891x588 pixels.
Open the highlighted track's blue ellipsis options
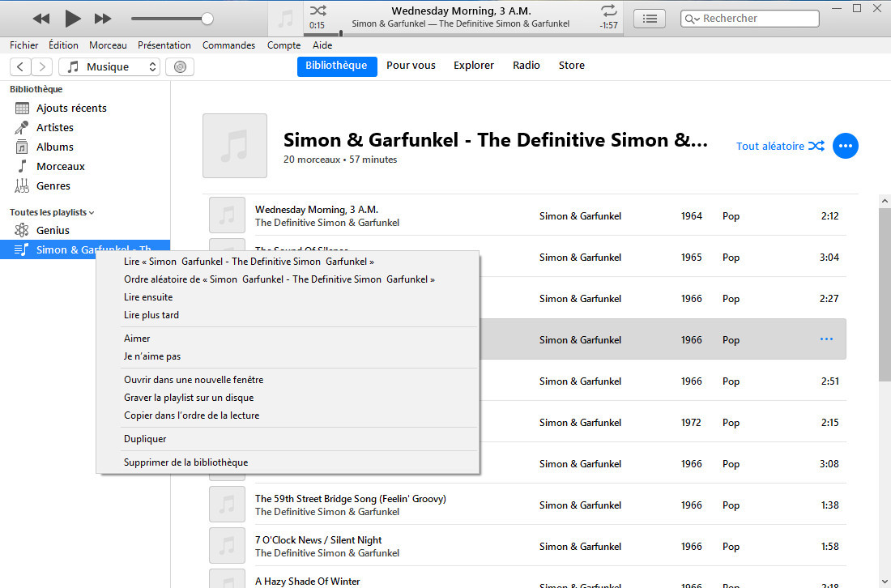tap(826, 339)
